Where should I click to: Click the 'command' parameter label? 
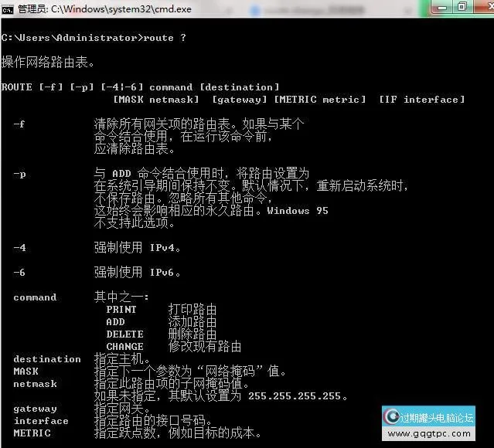(35, 297)
